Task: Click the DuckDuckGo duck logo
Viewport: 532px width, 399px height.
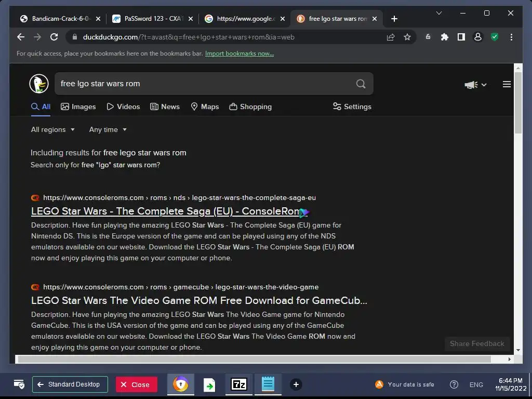Action: pyautogui.click(x=39, y=84)
